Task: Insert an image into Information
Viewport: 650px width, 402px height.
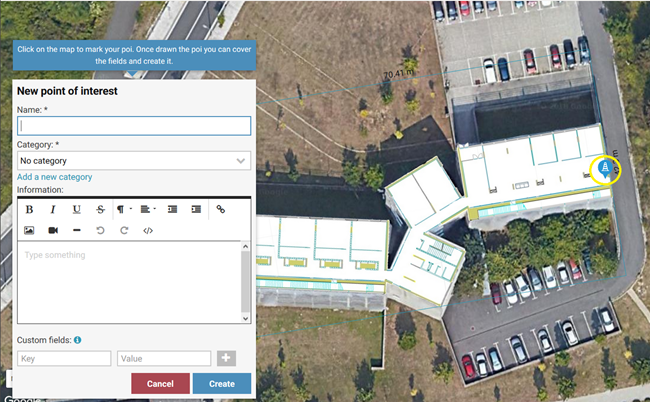Action: (29, 230)
